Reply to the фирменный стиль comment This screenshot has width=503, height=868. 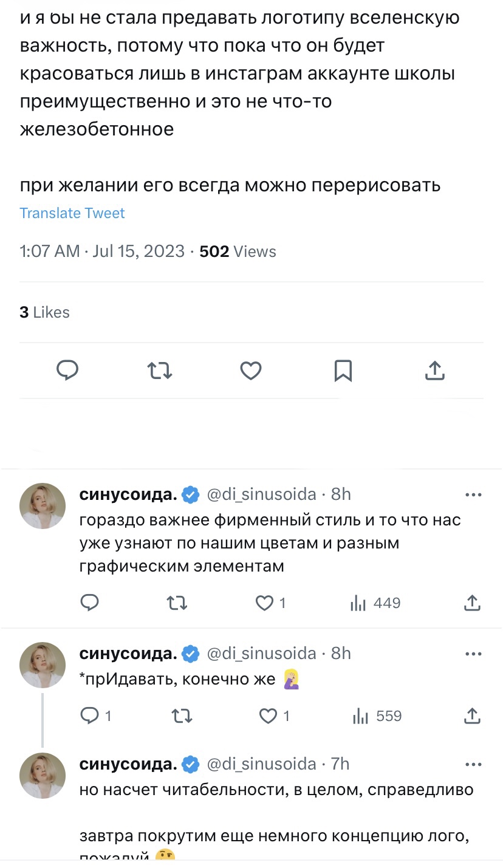89,603
